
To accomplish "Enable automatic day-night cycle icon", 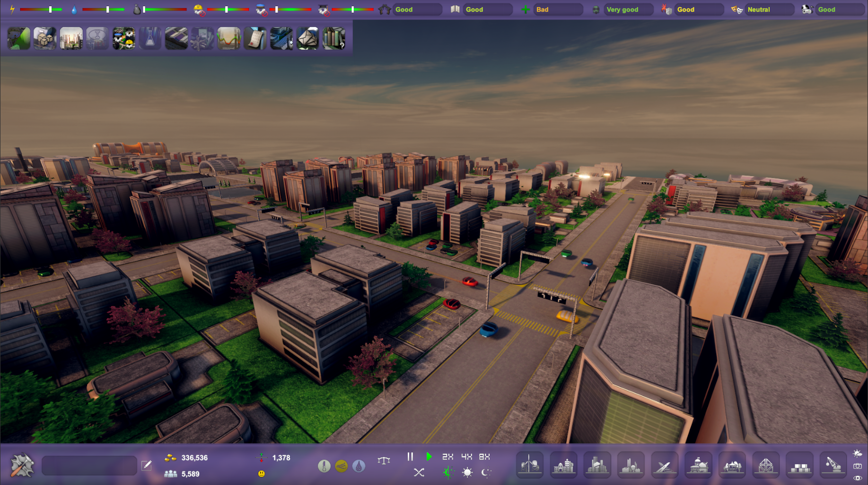I will [448, 472].
